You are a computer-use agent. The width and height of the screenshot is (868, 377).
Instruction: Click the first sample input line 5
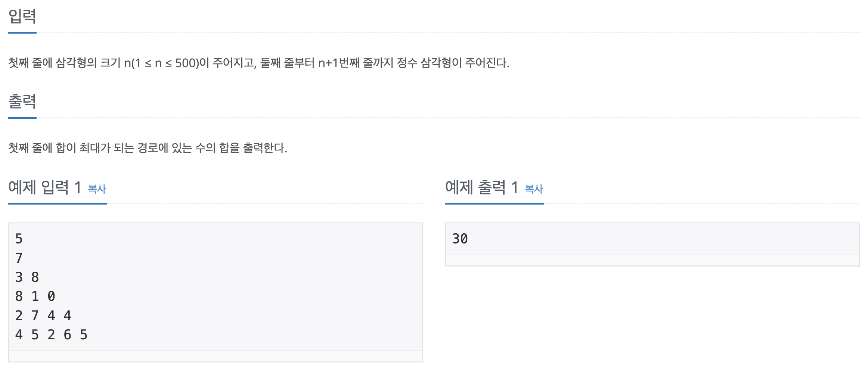(19, 239)
